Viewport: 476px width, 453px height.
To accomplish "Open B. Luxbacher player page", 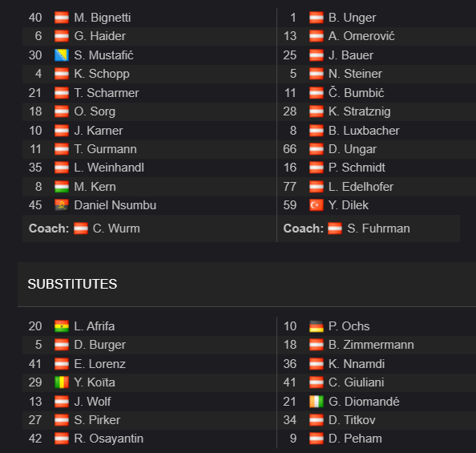I will (364, 131).
